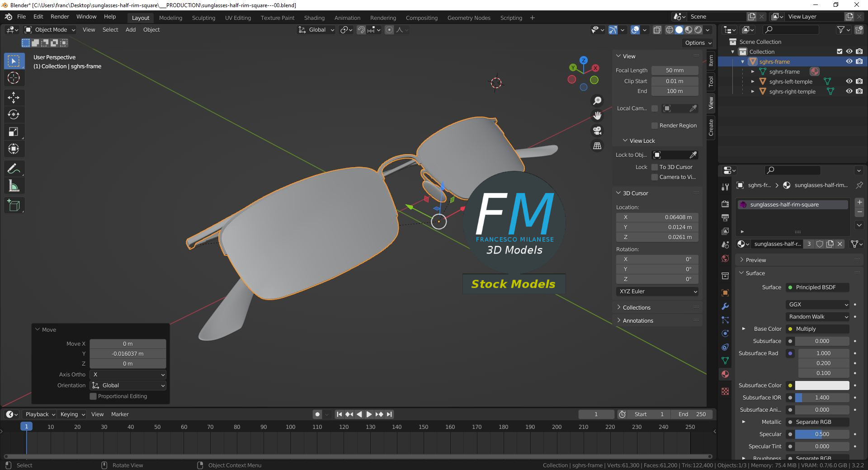Toggle Collection exclude checkbox in outliner
The image size is (868, 470).
point(840,52)
